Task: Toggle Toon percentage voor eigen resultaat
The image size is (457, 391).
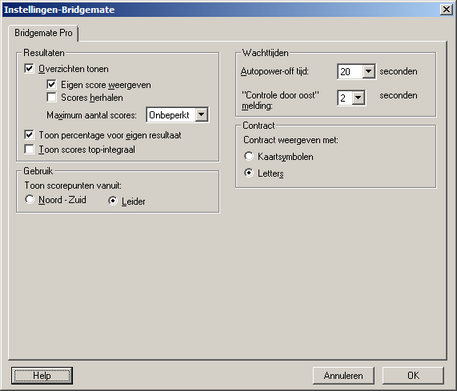Action: [29, 135]
